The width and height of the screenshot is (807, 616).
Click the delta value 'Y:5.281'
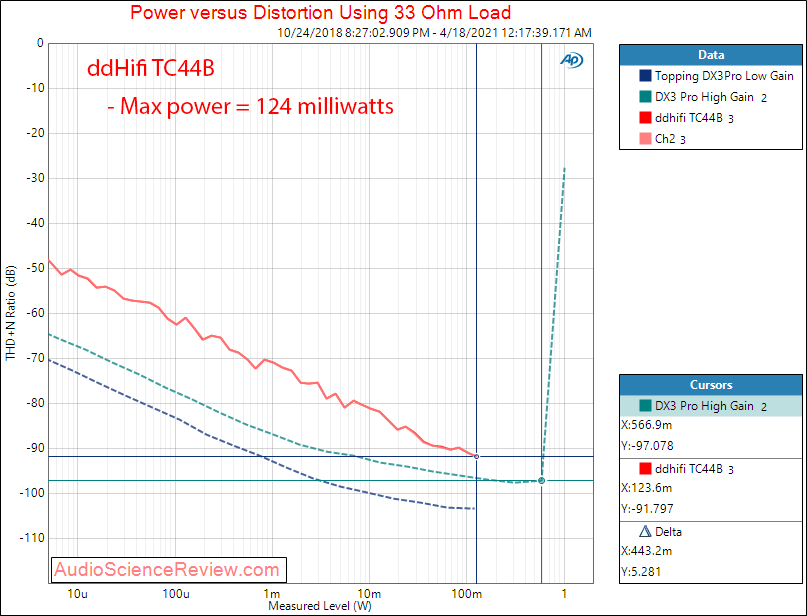pos(641,572)
